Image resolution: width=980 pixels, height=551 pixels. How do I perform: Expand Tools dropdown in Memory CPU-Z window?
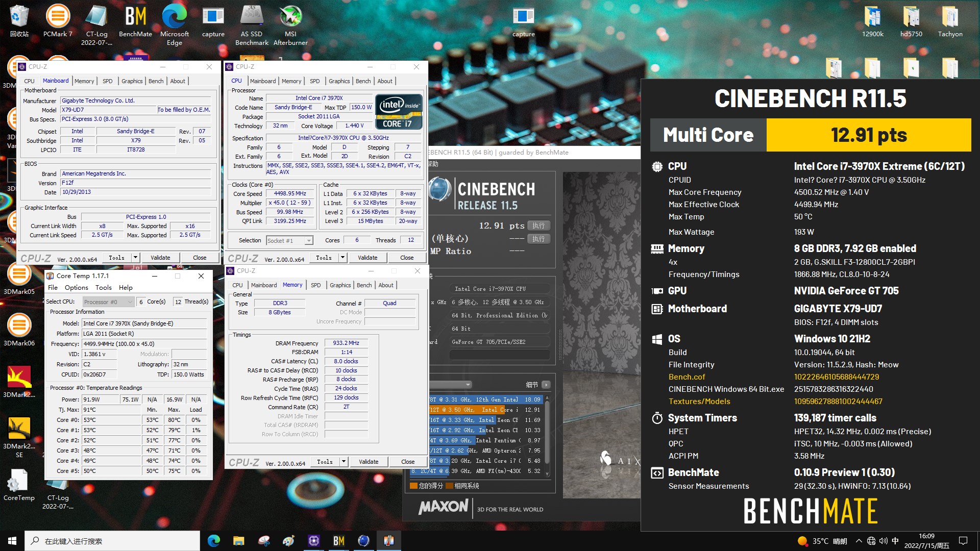[x=344, y=462]
